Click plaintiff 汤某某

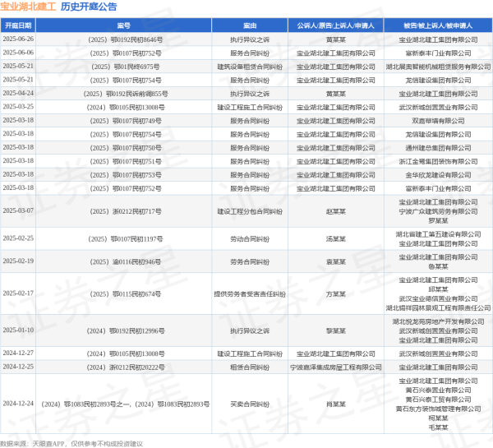pos(336,239)
